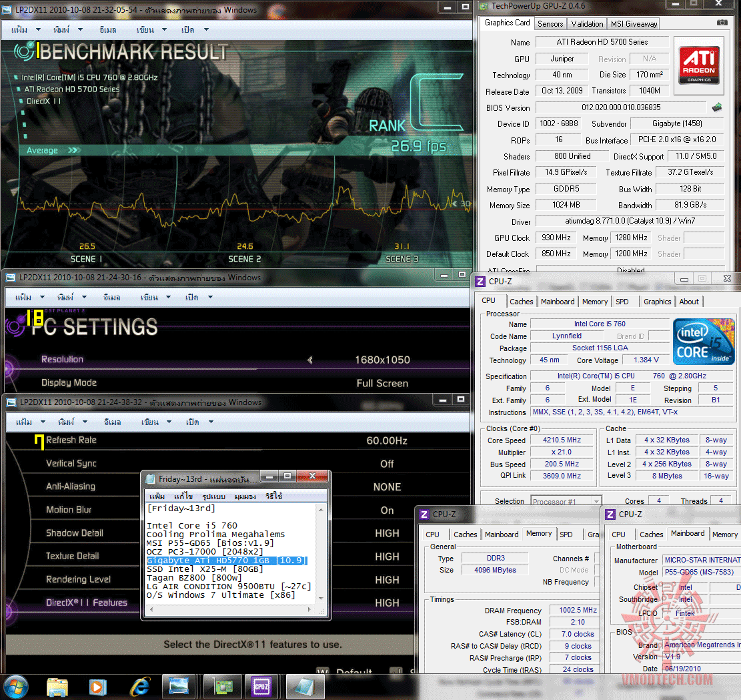741x700 pixels.
Task: Open Windows Explorer from the taskbar
Action: click(x=57, y=687)
